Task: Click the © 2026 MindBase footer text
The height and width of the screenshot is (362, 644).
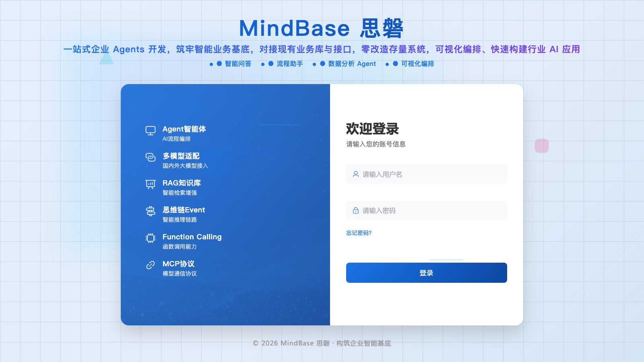Action: tap(322, 343)
